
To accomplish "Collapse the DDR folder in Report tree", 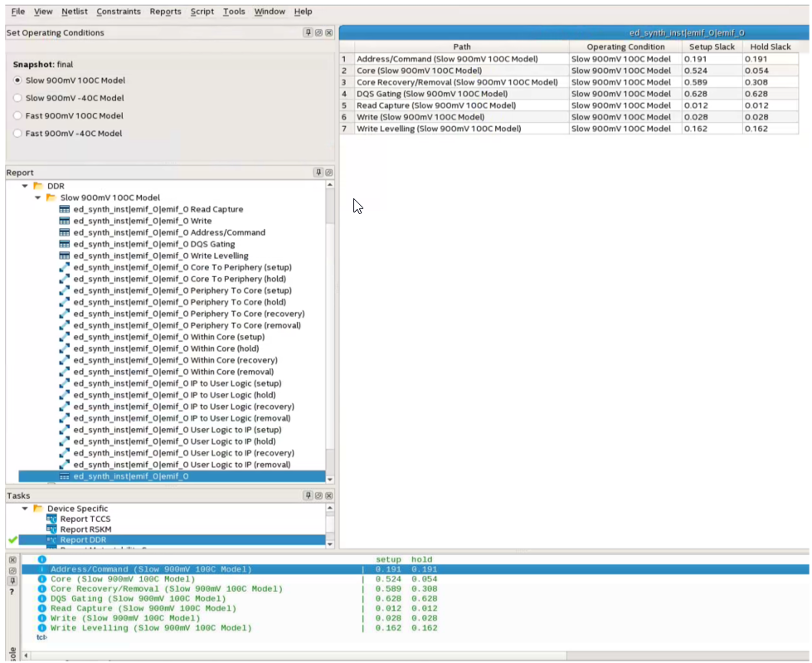I will pos(26,187).
